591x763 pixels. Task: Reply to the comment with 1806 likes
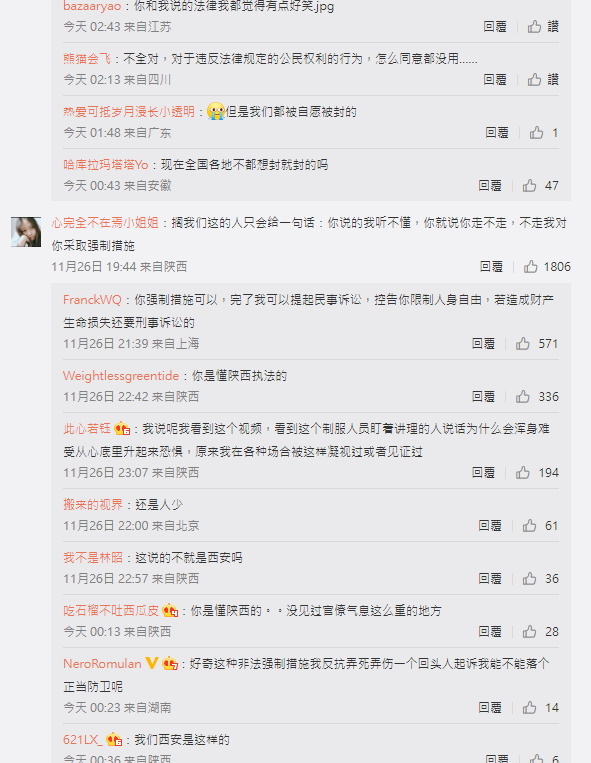(x=491, y=266)
